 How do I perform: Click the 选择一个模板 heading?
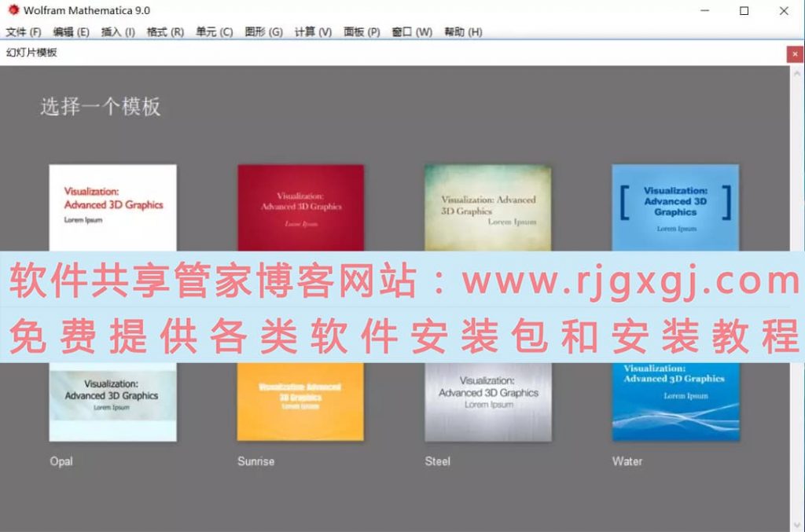[101, 107]
